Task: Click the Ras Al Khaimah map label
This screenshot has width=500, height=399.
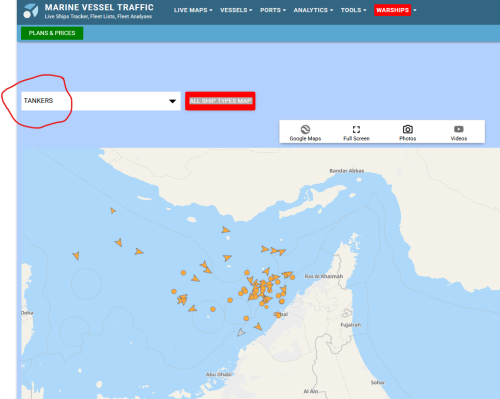Action: click(x=324, y=276)
